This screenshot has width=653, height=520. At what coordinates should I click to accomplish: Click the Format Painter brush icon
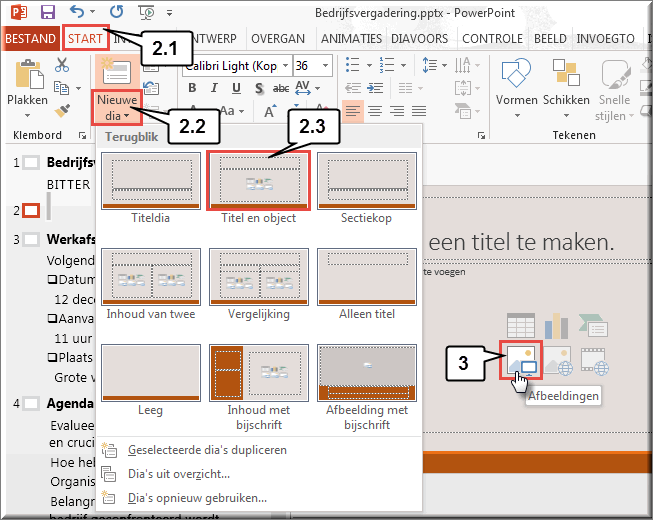coord(62,111)
